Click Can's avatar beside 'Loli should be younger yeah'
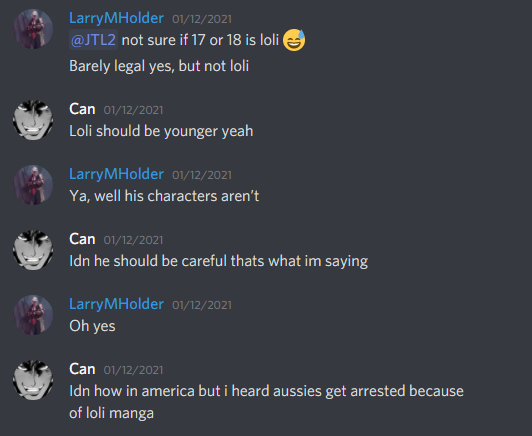532x436 pixels. tap(33, 120)
